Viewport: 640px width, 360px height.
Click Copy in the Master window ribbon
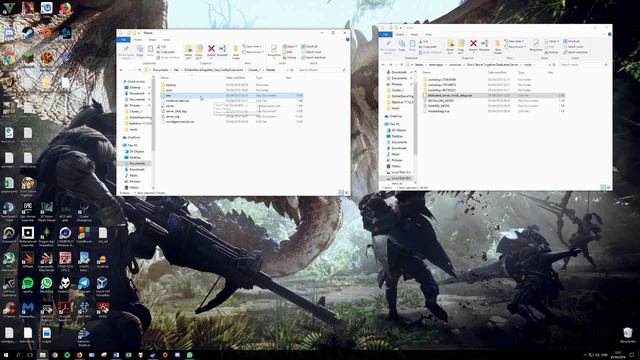click(140, 51)
